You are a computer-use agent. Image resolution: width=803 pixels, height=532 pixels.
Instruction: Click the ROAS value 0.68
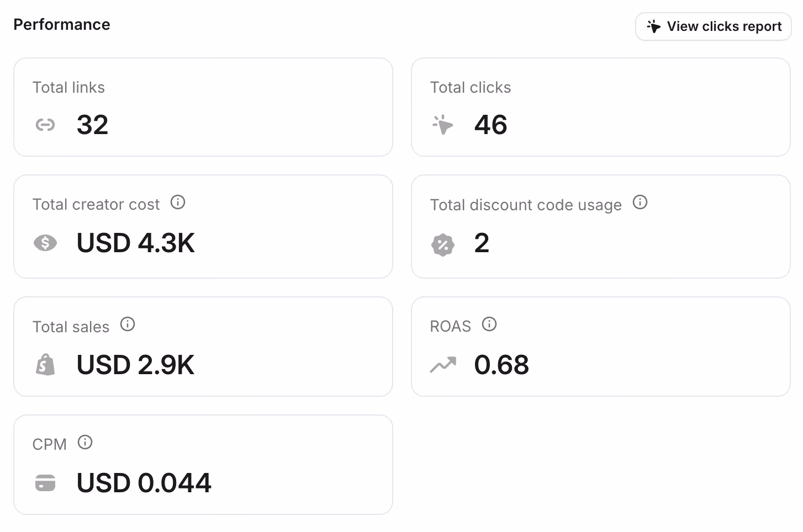(501, 365)
